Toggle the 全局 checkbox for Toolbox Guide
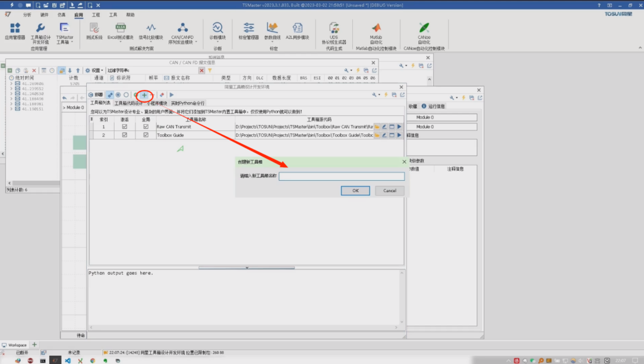 click(147, 135)
